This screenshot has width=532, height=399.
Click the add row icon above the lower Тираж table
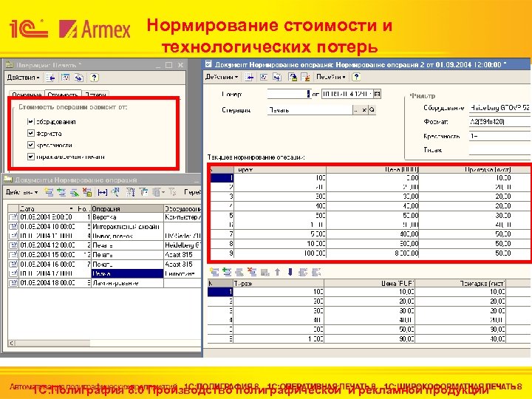(214, 272)
